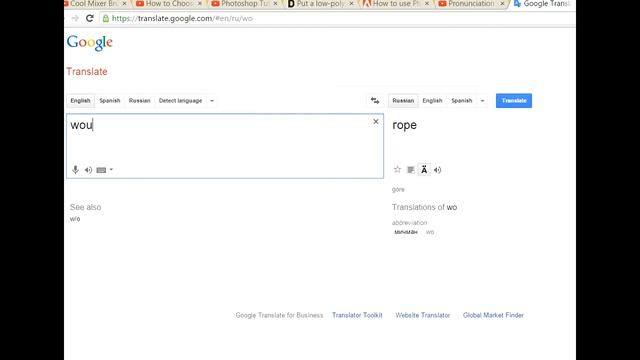Open Translator Toolkit link
Viewport: 640px width, 360px height.
[x=357, y=315]
